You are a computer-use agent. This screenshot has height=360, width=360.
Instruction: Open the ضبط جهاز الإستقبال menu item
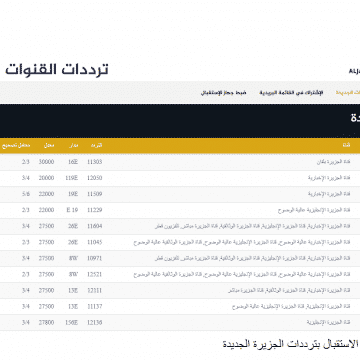click(x=223, y=93)
